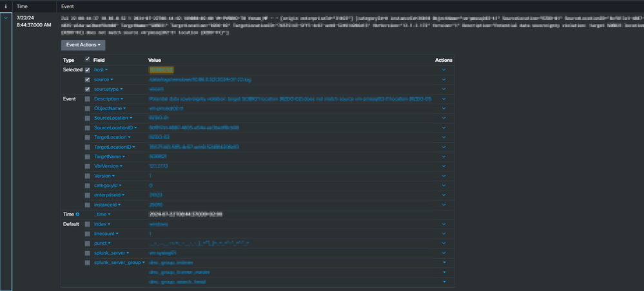
Task: Open the Event Actions dropdown
Action: [83, 45]
